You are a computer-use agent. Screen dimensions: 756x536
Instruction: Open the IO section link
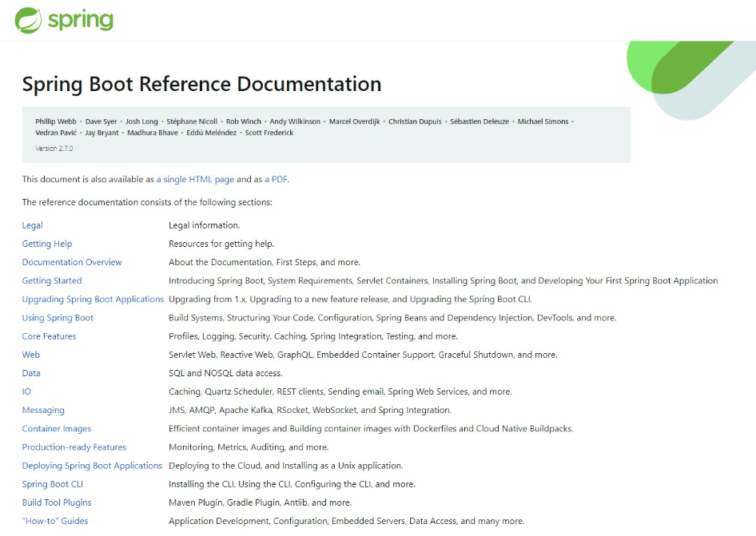(26, 391)
